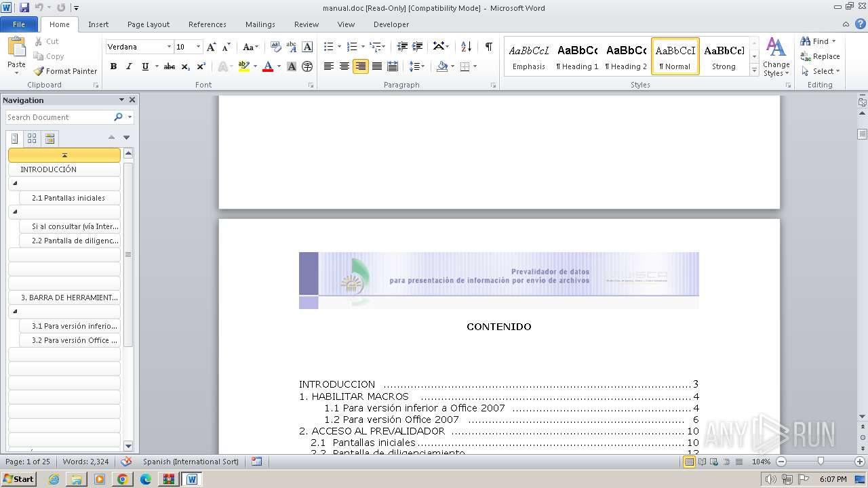The width and height of the screenshot is (868, 488).
Task: Click Center alignment icon
Action: point(344,66)
